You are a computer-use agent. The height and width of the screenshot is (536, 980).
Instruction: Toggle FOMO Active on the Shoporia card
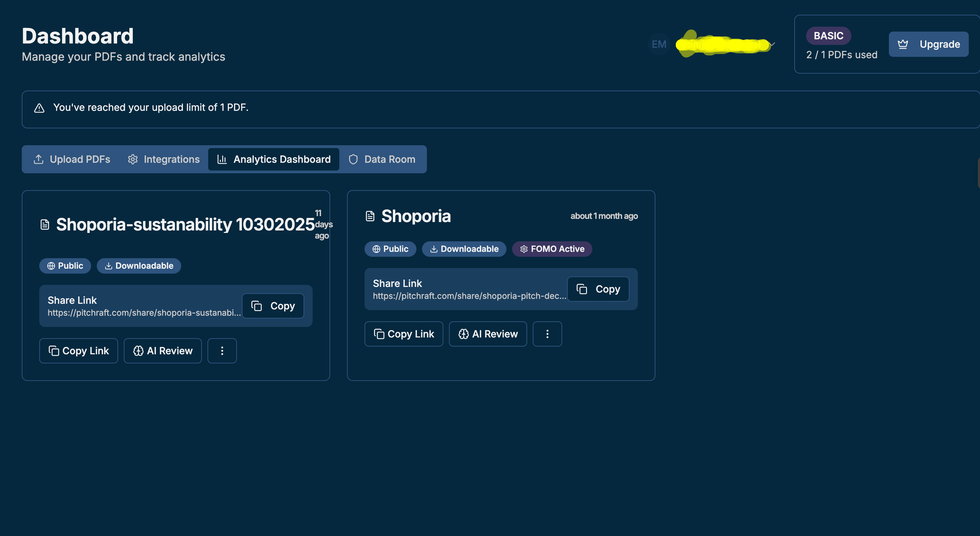point(552,249)
